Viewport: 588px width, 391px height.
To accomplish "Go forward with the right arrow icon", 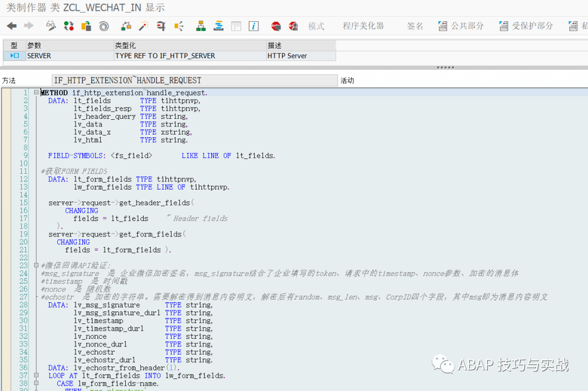I will tap(28, 26).
